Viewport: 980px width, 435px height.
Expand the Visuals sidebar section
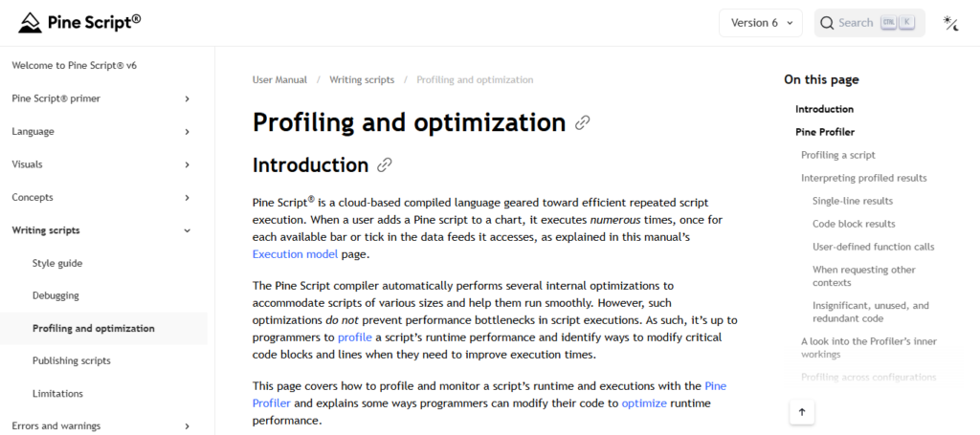point(187,164)
